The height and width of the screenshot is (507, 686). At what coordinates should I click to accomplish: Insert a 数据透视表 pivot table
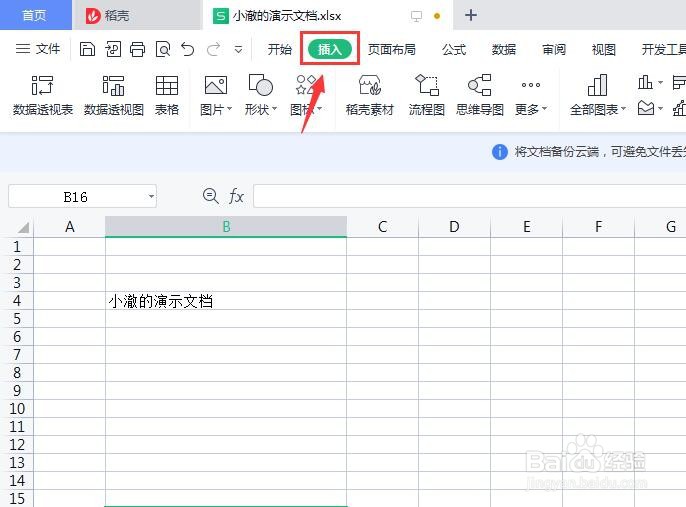[x=42, y=95]
